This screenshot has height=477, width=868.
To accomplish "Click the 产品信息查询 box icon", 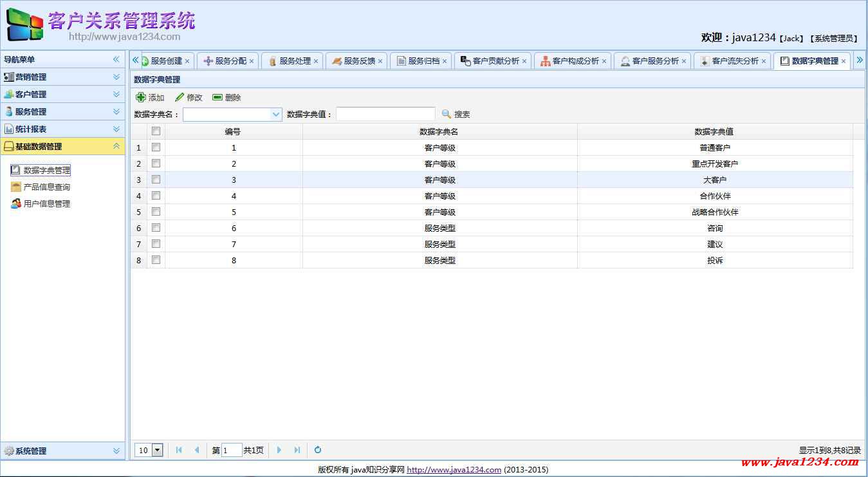I will [16, 187].
